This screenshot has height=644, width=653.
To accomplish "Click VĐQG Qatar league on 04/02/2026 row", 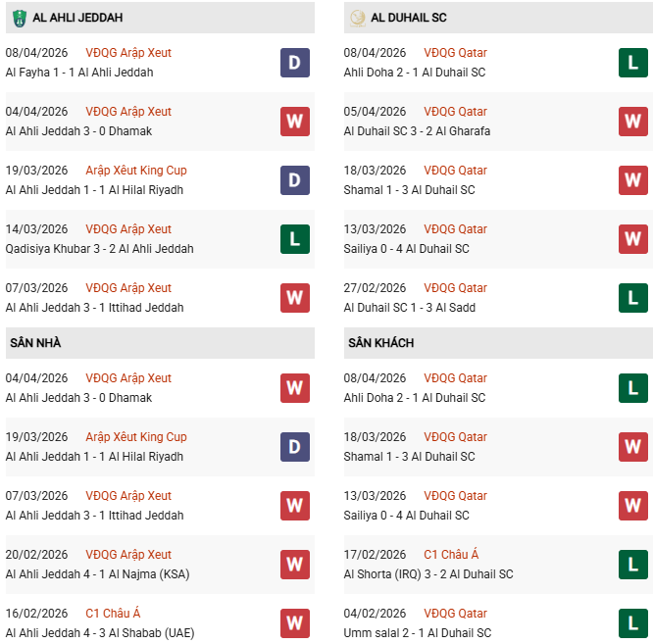I will click(455, 614).
